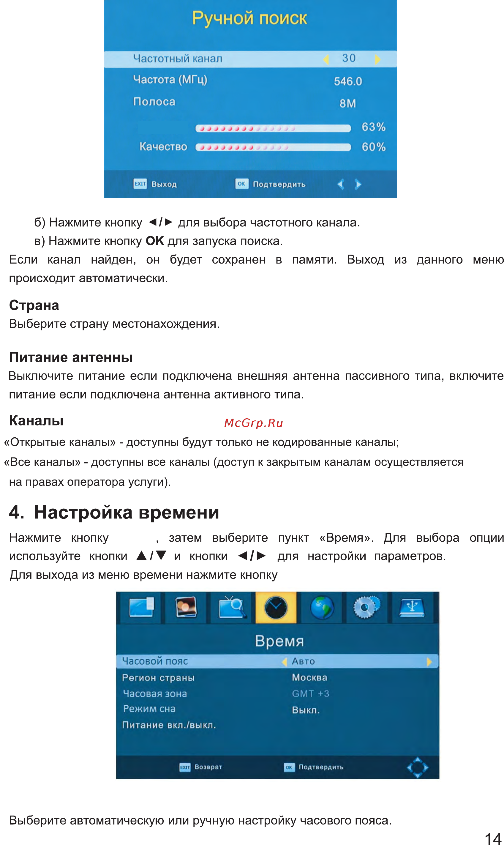Image resolution: width=504 pixels, height=845 pixels.
Task: Click the Питание антенны heading
Action: [71, 357]
